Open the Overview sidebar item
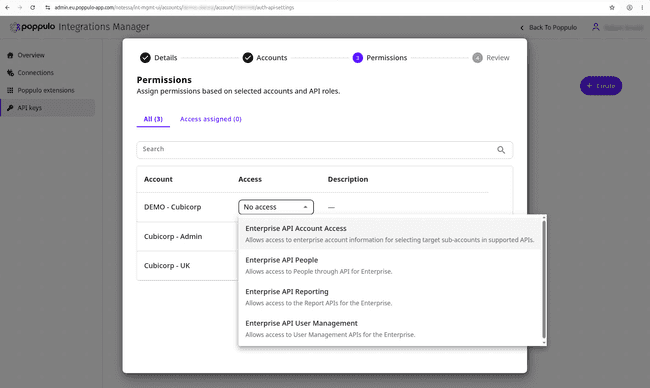Viewport: 650px width, 388px height. (48, 55)
